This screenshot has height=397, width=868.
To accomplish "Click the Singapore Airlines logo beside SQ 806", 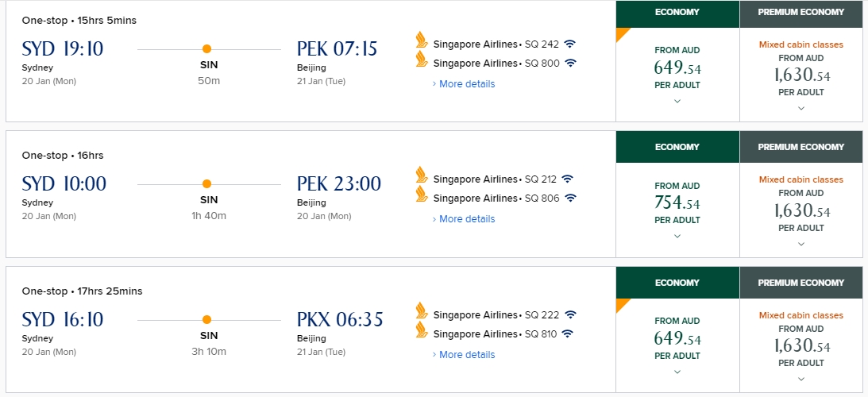I will click(x=422, y=195).
